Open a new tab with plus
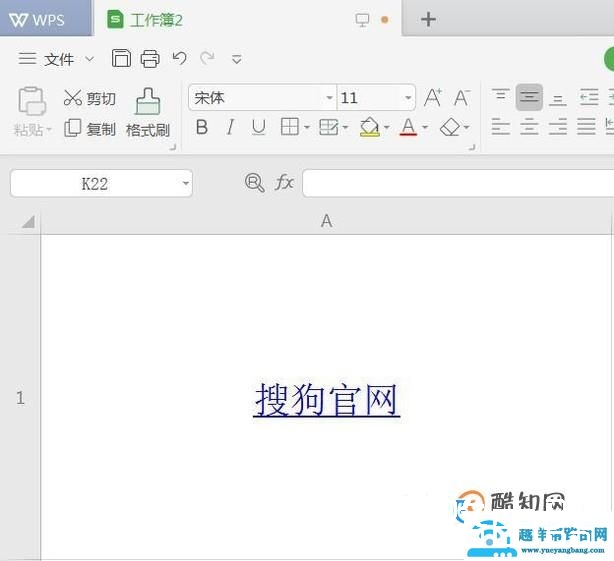 (428, 20)
